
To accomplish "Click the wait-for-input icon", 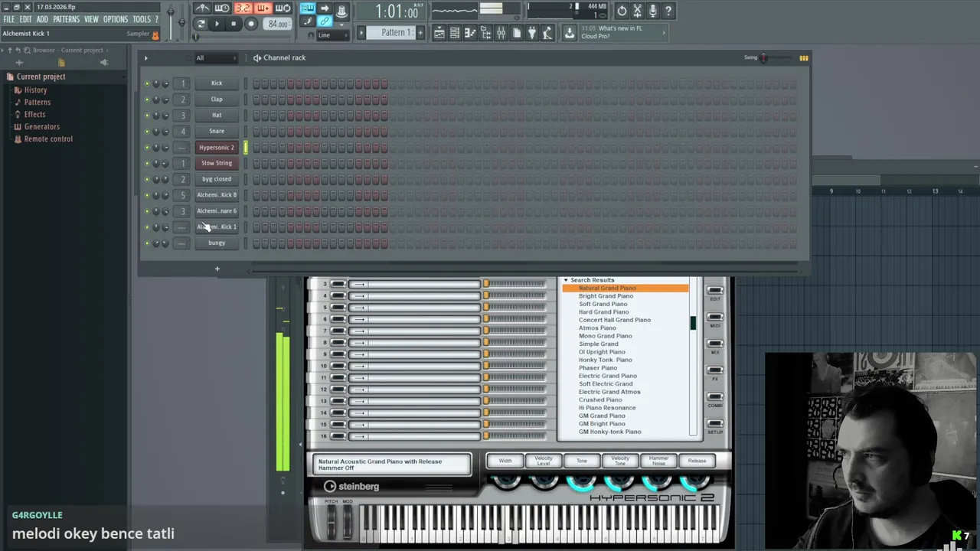I will [x=222, y=8].
